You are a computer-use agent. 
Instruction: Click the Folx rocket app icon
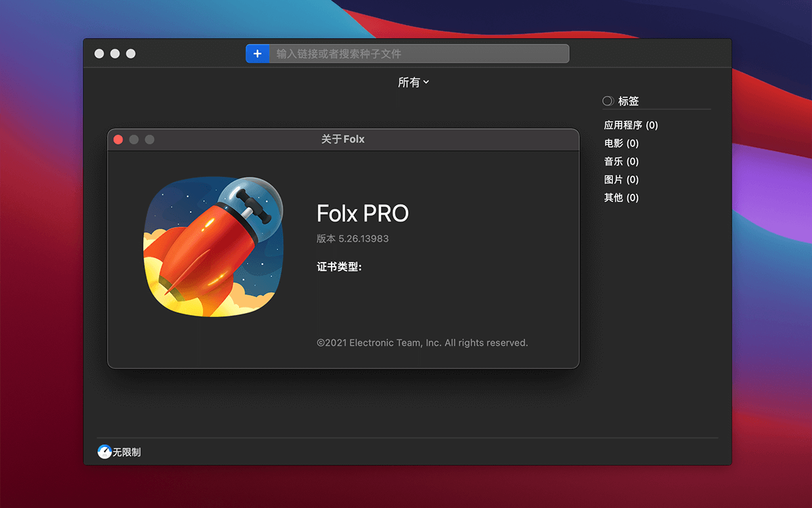[213, 247]
